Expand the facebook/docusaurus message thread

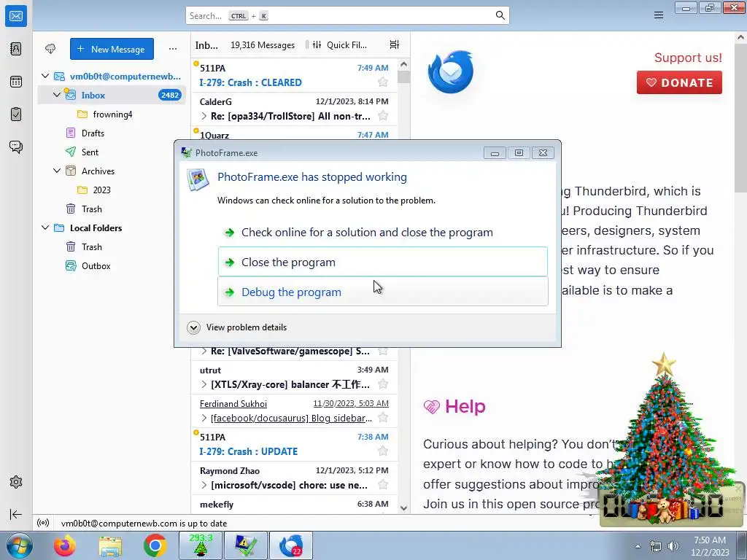[204, 418]
